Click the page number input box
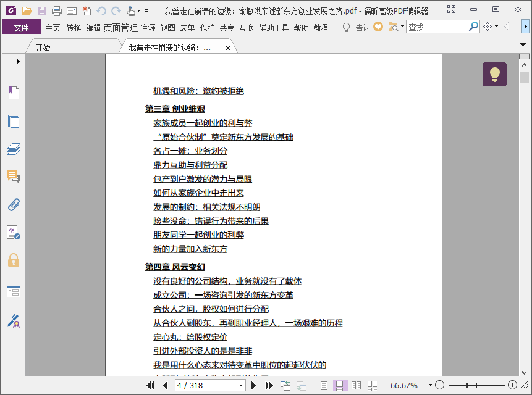 click(x=206, y=385)
